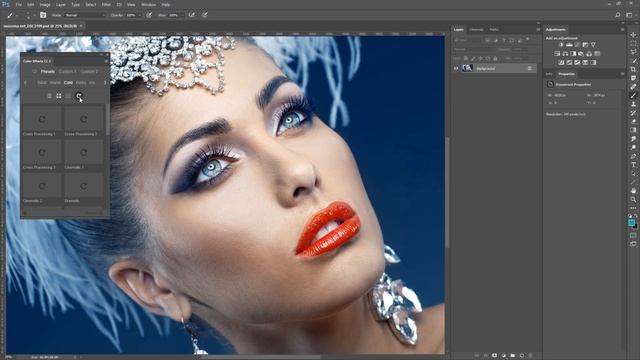This screenshot has width=640, height=360.
Task: Click the Color Effects panel scrollbar
Action: click(x=107, y=120)
